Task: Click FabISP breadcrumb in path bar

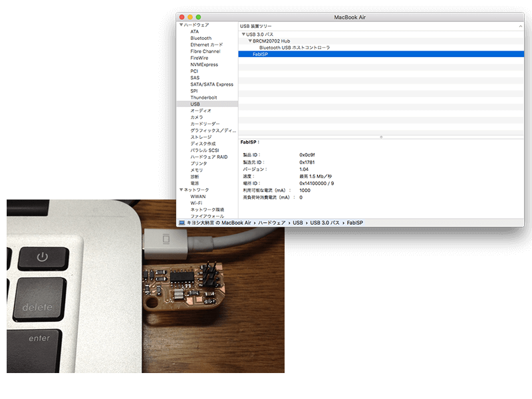Action: [x=354, y=223]
